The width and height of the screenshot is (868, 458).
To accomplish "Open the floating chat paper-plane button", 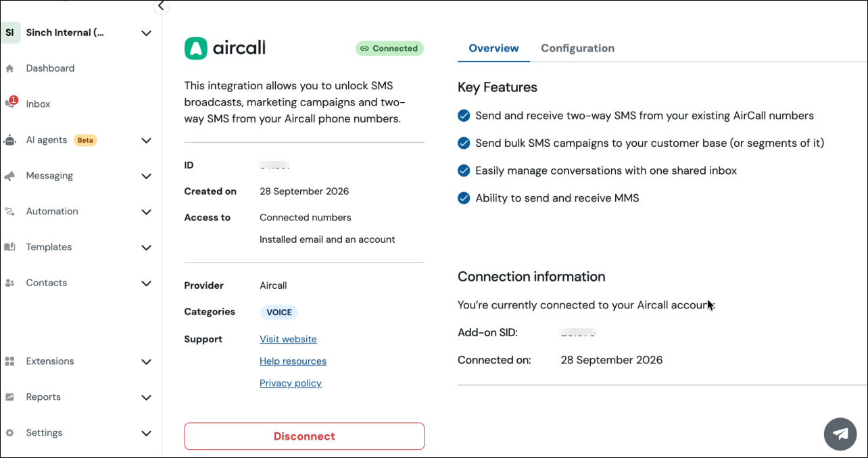I will pyautogui.click(x=840, y=434).
